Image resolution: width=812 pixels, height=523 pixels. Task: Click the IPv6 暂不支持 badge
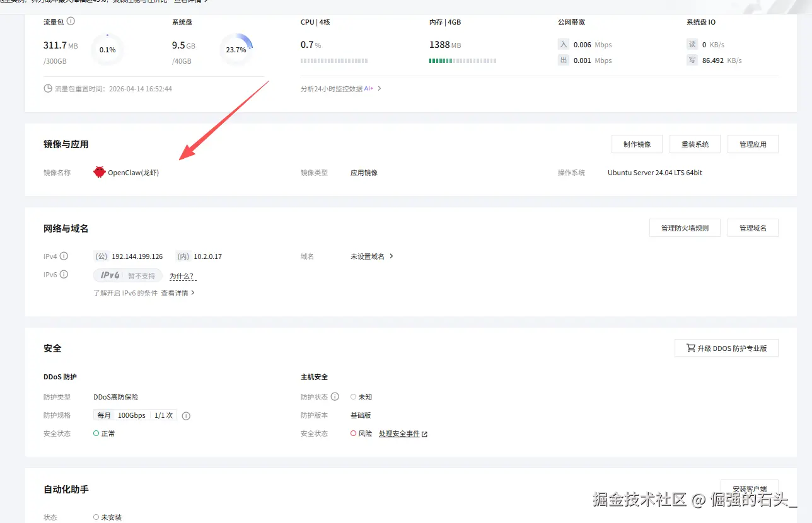pyautogui.click(x=128, y=275)
